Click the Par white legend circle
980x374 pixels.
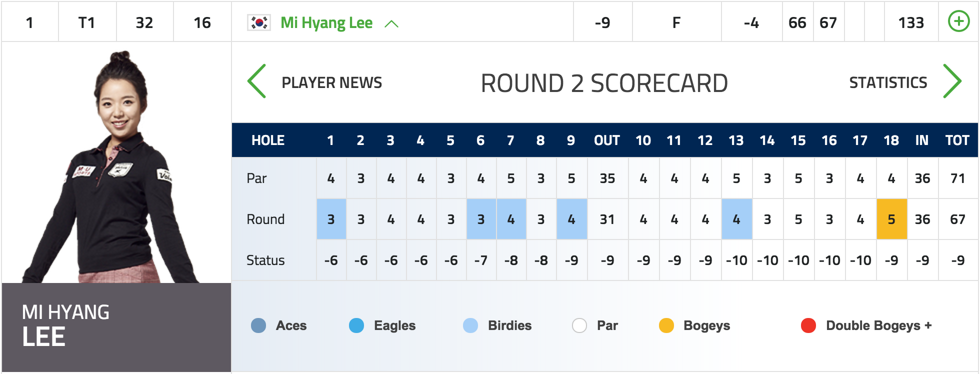579,325
